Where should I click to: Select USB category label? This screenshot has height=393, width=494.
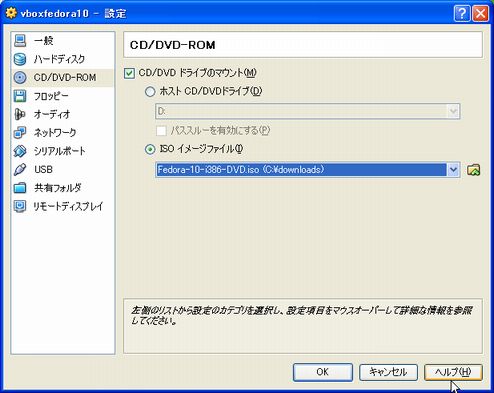click(x=43, y=170)
